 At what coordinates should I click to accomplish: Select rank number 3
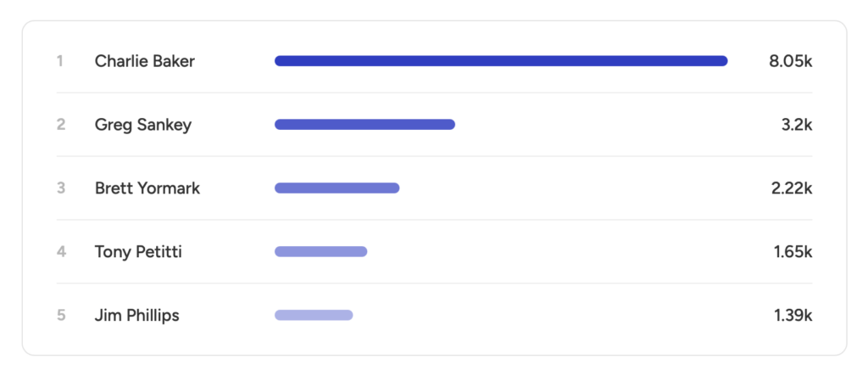(x=61, y=188)
